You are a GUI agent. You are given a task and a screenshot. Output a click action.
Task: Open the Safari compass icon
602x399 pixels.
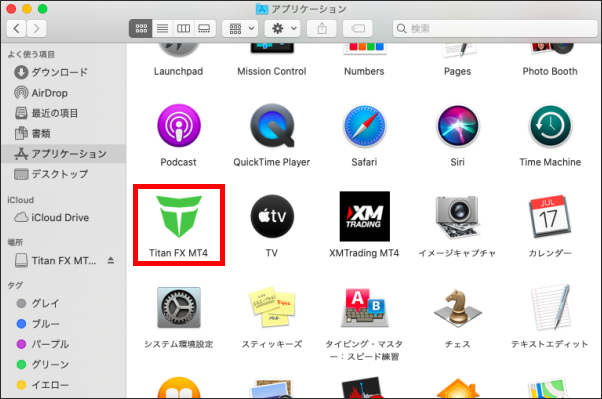pyautogui.click(x=364, y=126)
